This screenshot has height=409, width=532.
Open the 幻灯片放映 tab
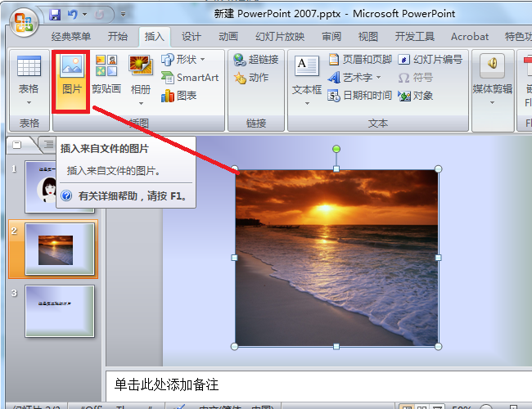click(x=280, y=37)
